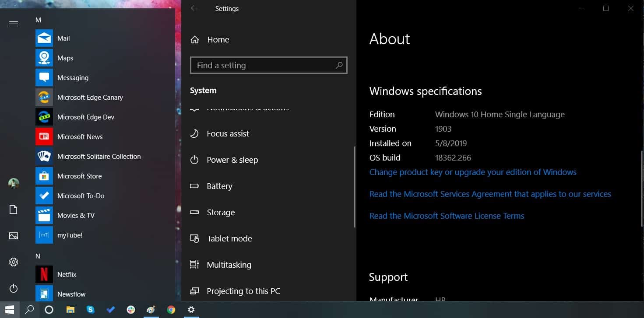Select Tablet mode in sidebar
The width and height of the screenshot is (644, 318).
229,239
